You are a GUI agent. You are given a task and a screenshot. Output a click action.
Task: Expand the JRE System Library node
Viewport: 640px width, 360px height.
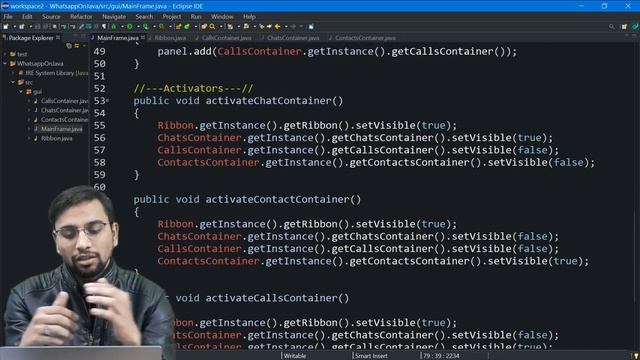coord(13,73)
